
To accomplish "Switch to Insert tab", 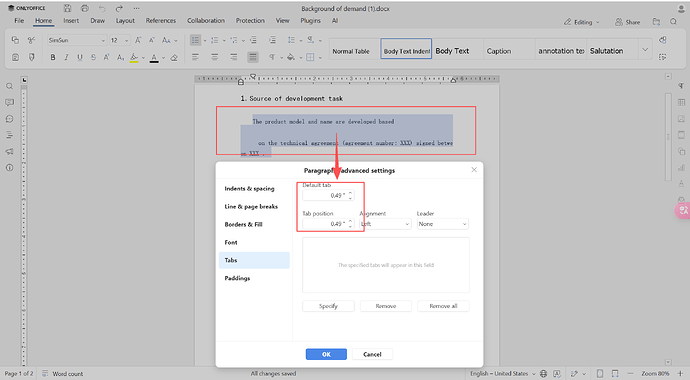I will pos(71,21).
